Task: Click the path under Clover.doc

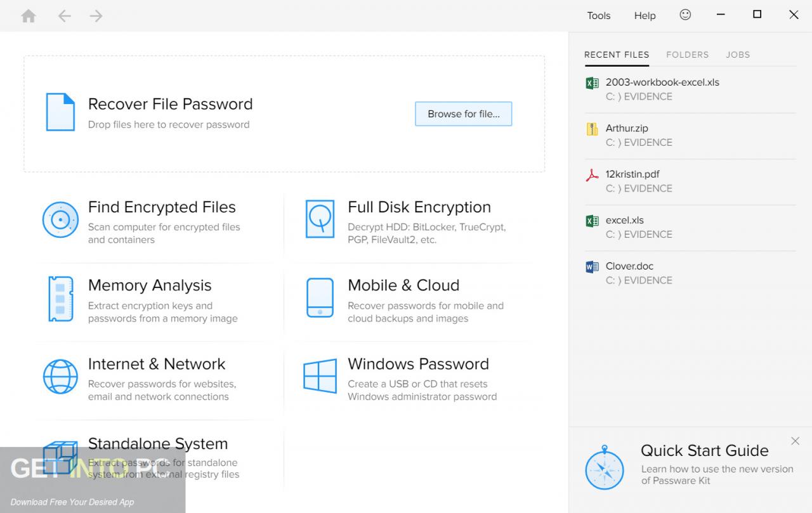Action: (639, 280)
